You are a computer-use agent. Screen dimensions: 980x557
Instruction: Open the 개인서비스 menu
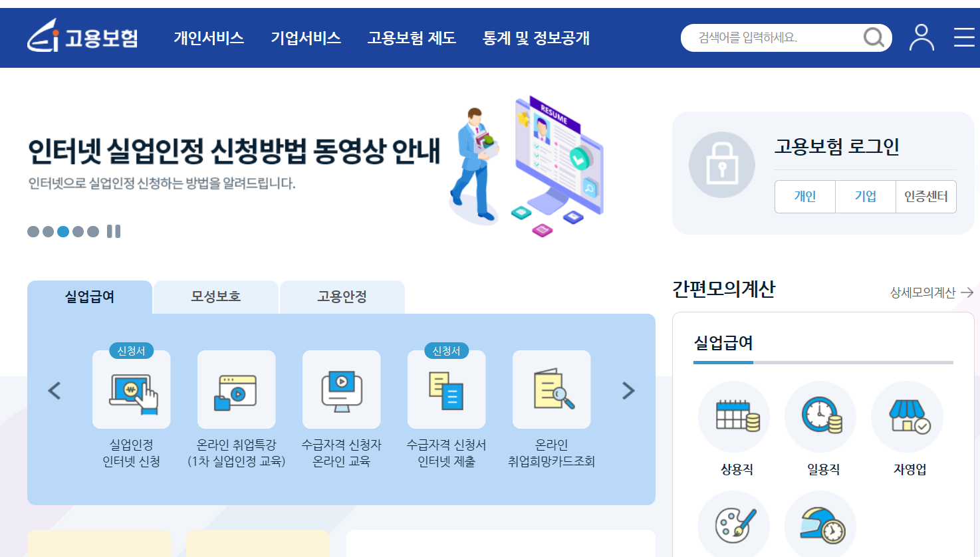click(209, 39)
